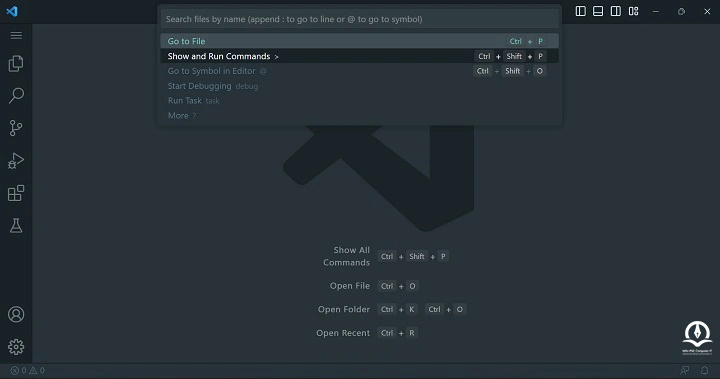The image size is (720, 379).
Task: Open the Manage gear settings icon
Action: pyautogui.click(x=16, y=347)
